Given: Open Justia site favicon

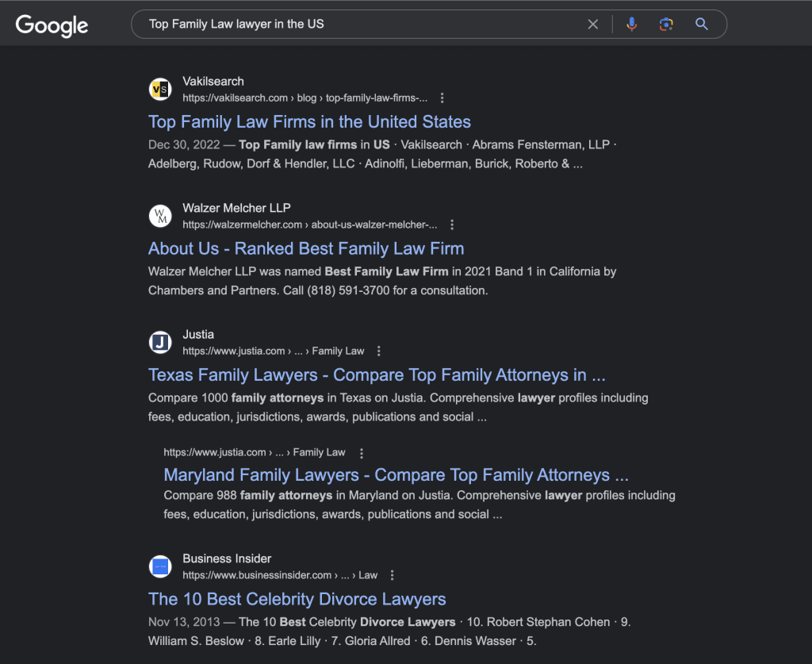Looking at the screenshot, I should [x=160, y=342].
